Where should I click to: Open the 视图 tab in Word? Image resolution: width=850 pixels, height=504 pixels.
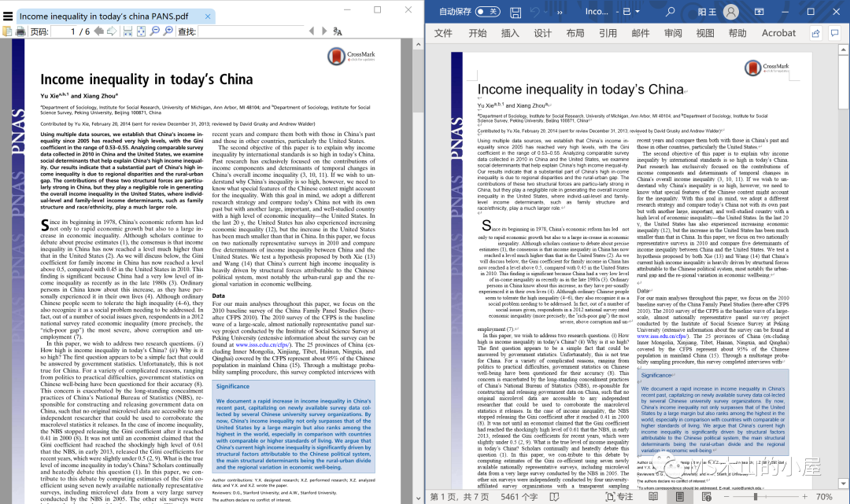(x=705, y=33)
